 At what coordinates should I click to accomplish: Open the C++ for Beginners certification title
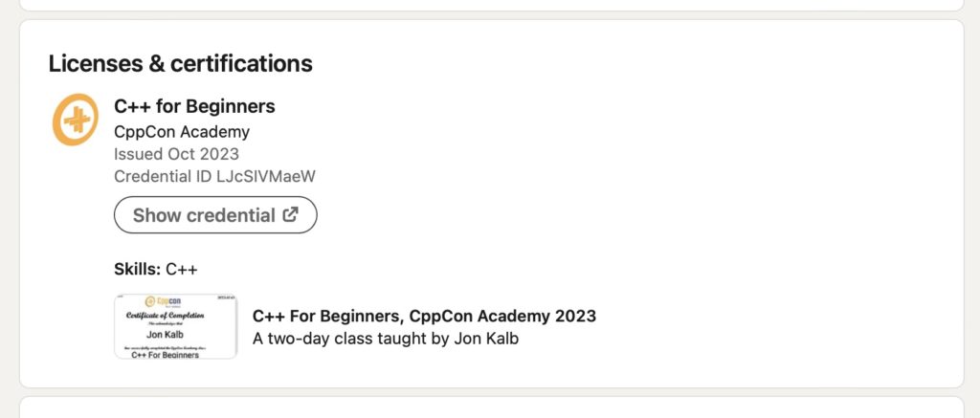pyautogui.click(x=194, y=106)
